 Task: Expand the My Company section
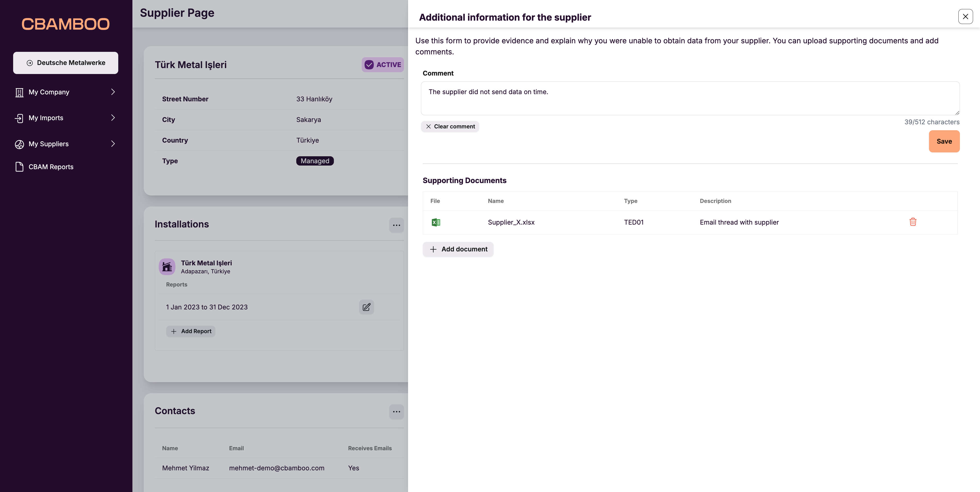[x=113, y=92]
